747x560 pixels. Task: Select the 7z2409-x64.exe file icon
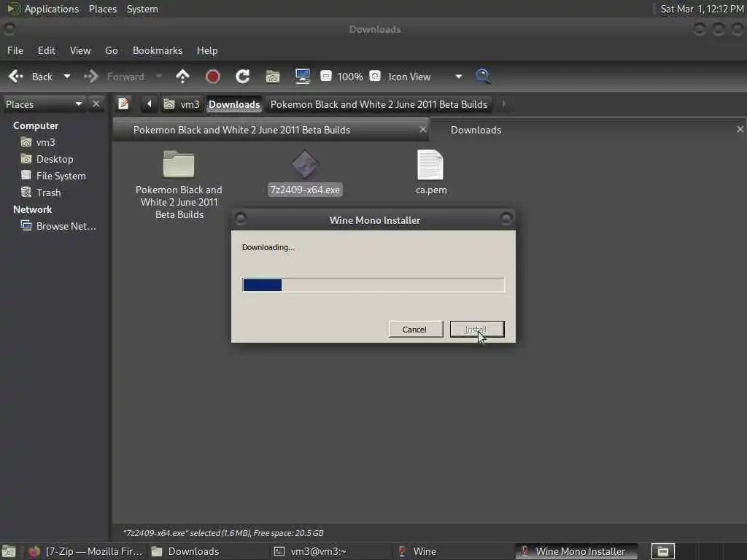coord(305,165)
